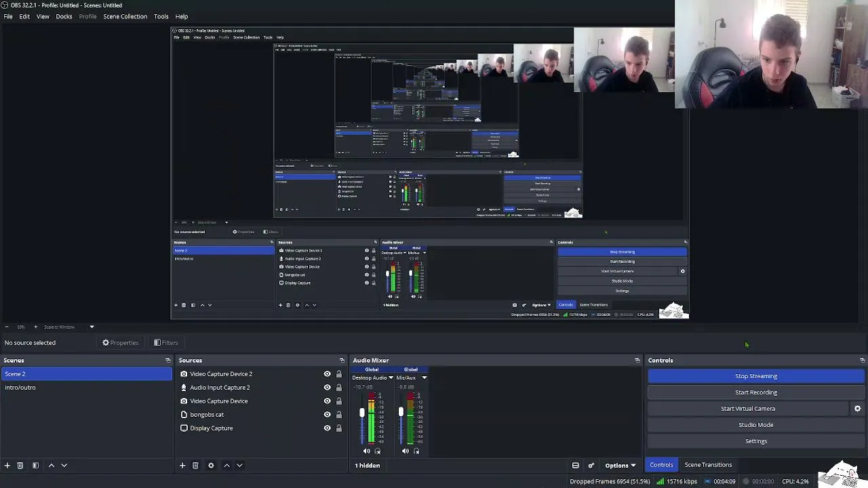Image resolution: width=868 pixels, height=488 pixels.
Task: Open Advanced Audio Properties gear icon
Action: (591, 466)
